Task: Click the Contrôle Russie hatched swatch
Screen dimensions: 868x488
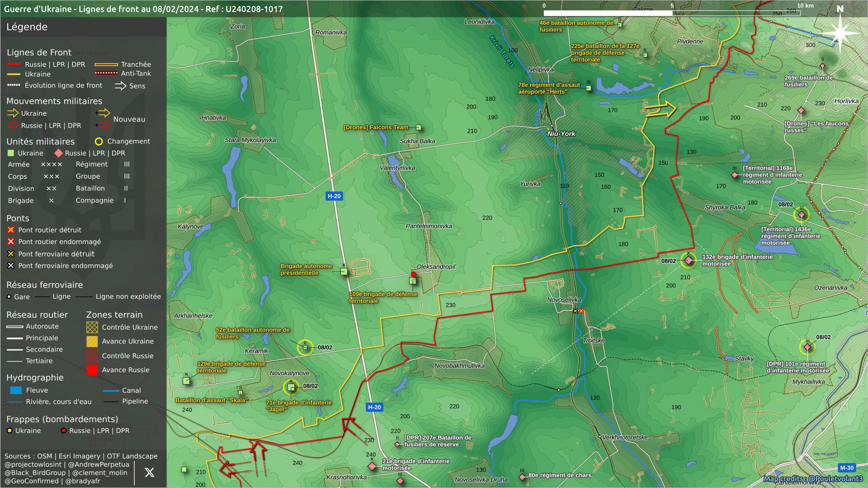Action: (92, 356)
